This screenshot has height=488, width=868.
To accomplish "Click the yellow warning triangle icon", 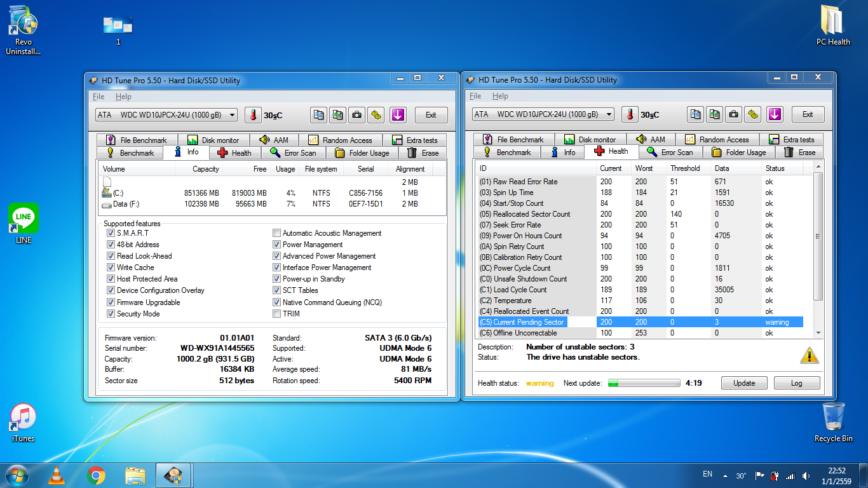I will pos(809,355).
